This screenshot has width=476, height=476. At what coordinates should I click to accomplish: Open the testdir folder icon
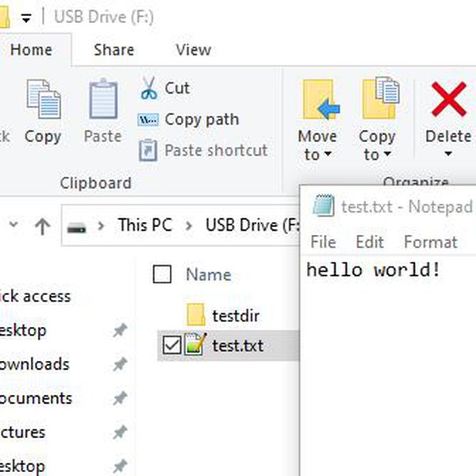click(197, 316)
